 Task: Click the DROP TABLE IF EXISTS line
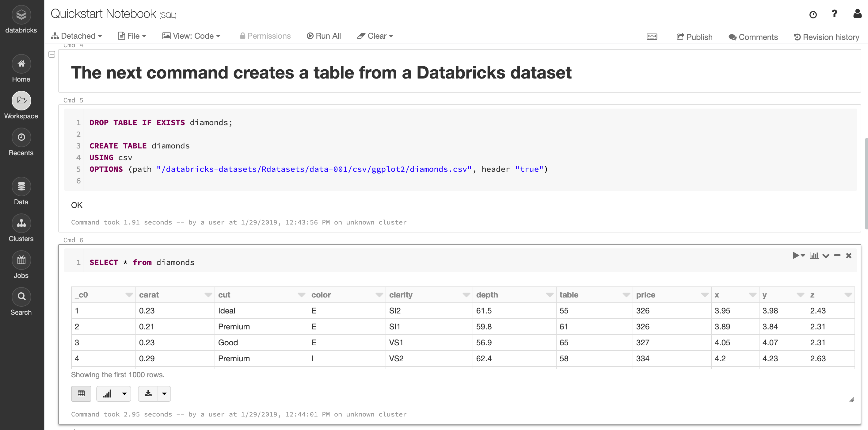tap(161, 123)
